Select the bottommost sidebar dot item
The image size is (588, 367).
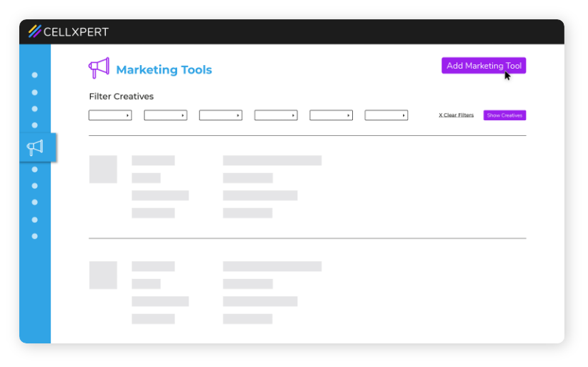pyautogui.click(x=34, y=236)
